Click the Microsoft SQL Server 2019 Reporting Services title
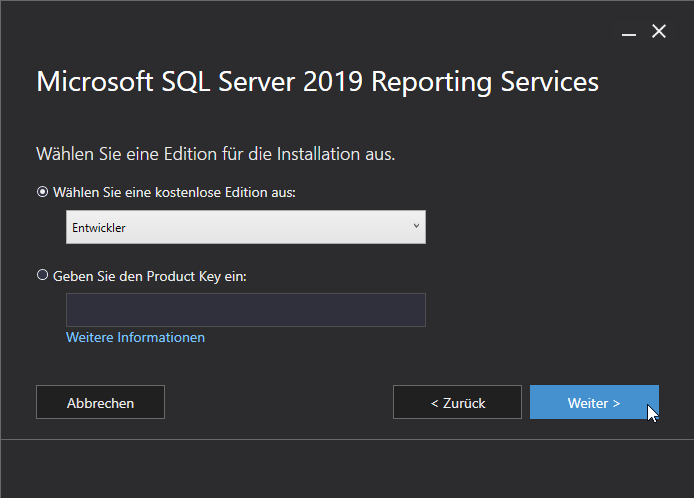 coord(317,81)
